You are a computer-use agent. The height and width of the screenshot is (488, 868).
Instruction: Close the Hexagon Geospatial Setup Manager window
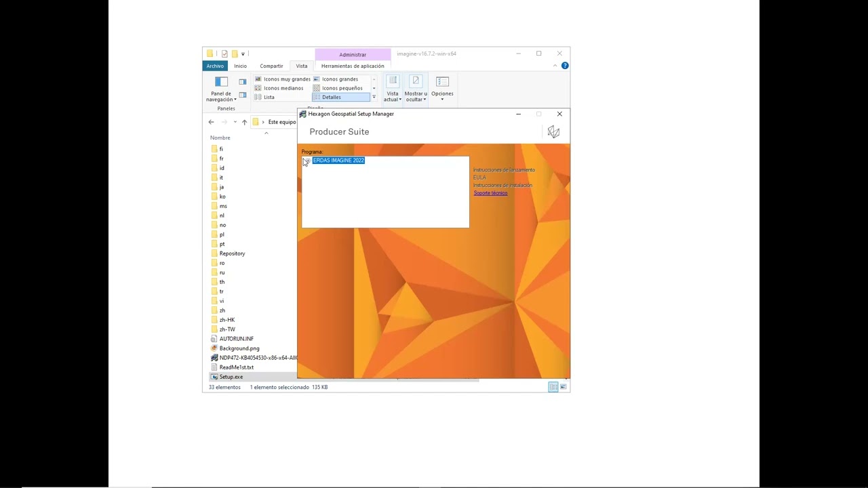pyautogui.click(x=559, y=114)
